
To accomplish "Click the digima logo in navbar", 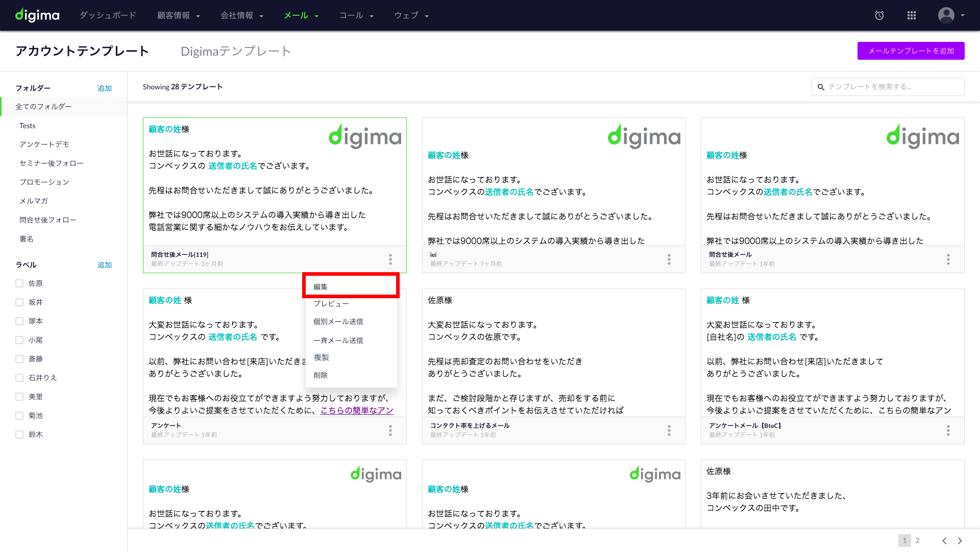I will [37, 15].
